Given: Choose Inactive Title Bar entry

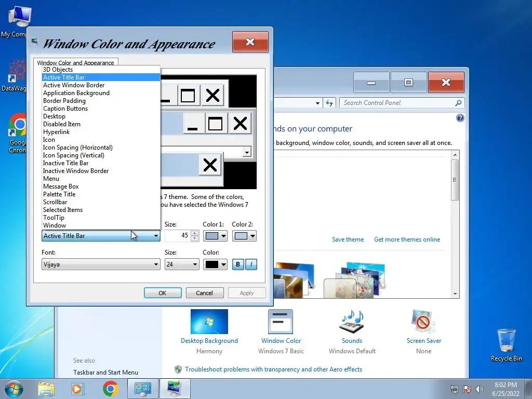Looking at the screenshot, I should click(x=101, y=163).
